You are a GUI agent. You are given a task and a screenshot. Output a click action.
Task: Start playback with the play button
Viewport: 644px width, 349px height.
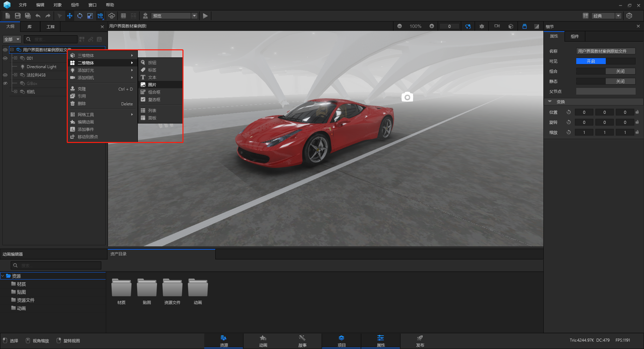(205, 16)
